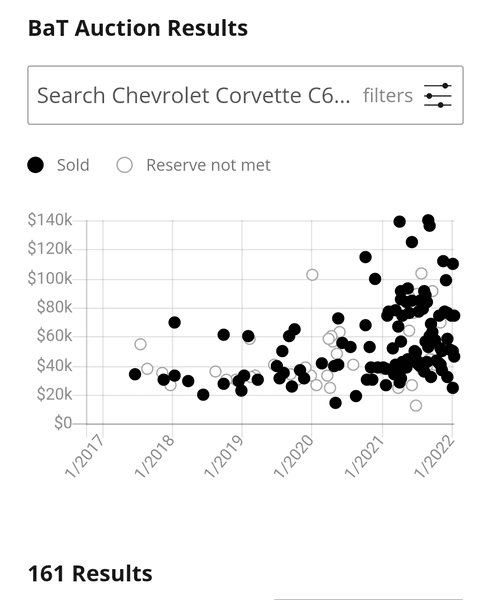Focus the Search Chevrolet Corvette C6 field
Viewport: 491px width, 600px height.
tap(245, 95)
